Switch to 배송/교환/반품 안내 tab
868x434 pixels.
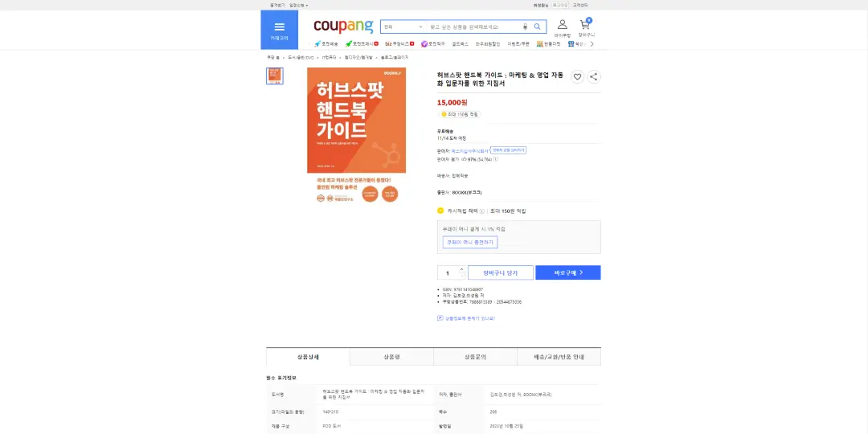click(x=559, y=357)
